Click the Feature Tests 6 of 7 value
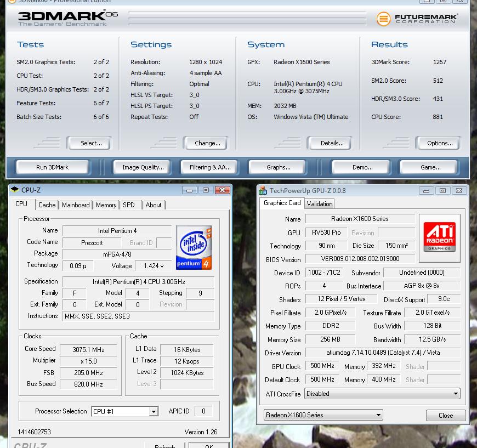 tap(101, 103)
